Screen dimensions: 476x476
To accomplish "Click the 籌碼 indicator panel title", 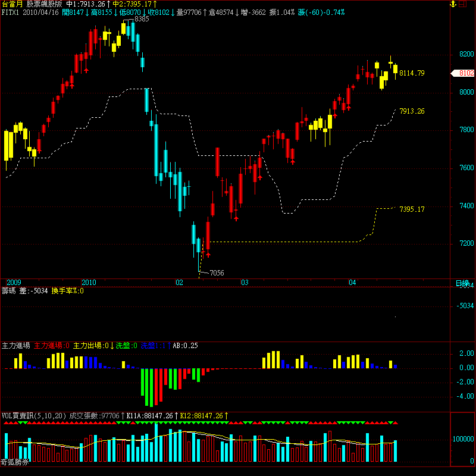I will 8,291.
